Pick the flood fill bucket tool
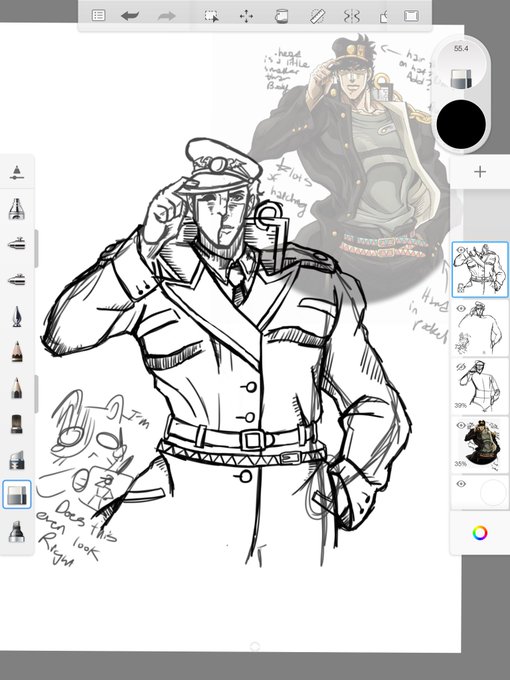Screen dimensions: 510x680 [x=281, y=16]
